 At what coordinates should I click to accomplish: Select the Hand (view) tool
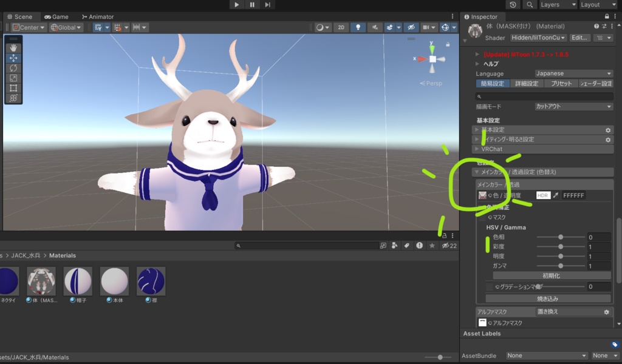(13, 47)
